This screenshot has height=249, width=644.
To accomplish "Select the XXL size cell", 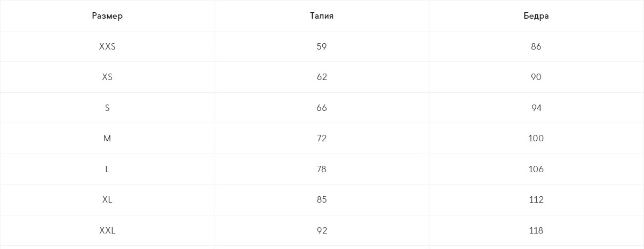I will coord(107,230).
